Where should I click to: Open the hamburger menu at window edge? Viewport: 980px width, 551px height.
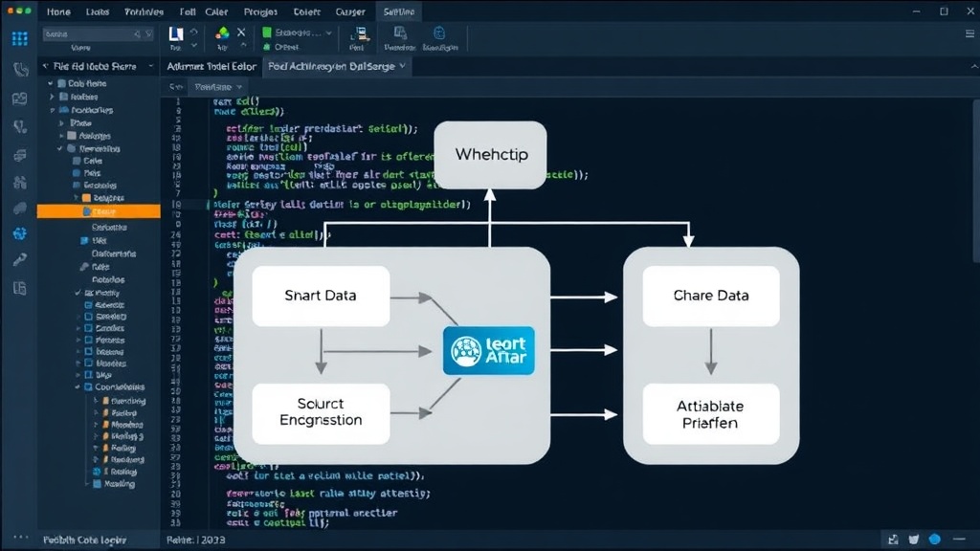tap(969, 33)
